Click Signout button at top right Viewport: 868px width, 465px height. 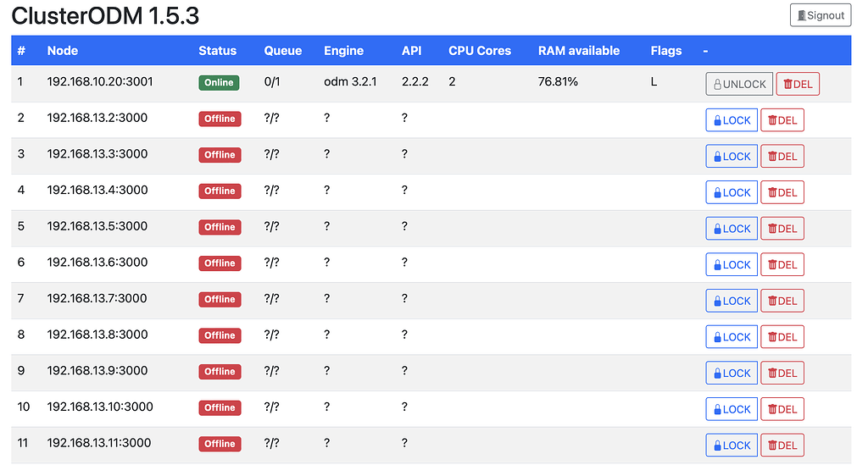(820, 15)
